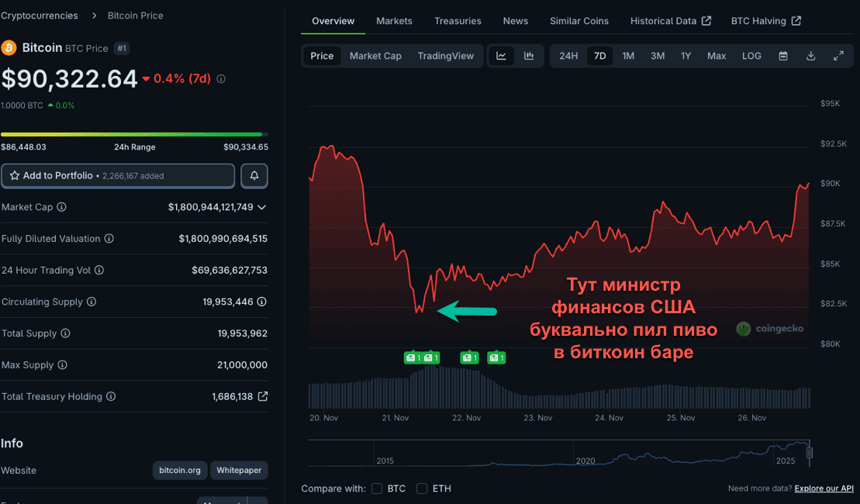Click Add to Portfolio button
The height and width of the screenshot is (504, 860).
coord(118,176)
